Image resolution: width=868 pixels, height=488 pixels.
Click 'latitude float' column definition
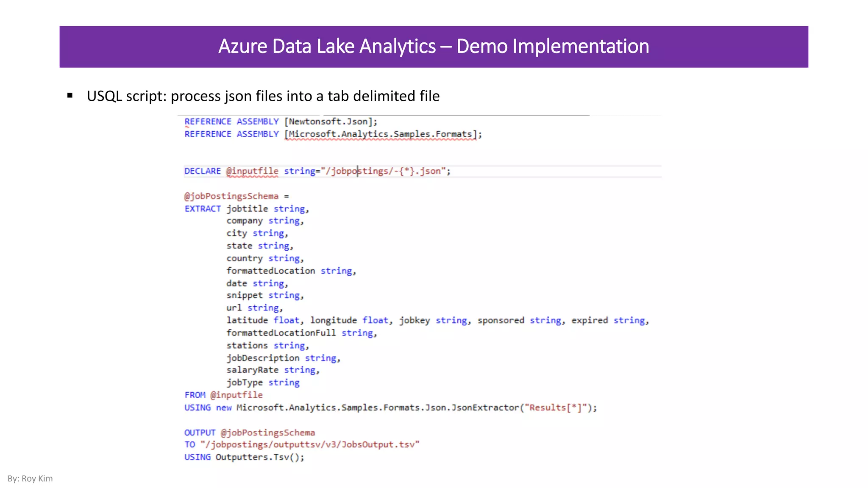[263, 321]
